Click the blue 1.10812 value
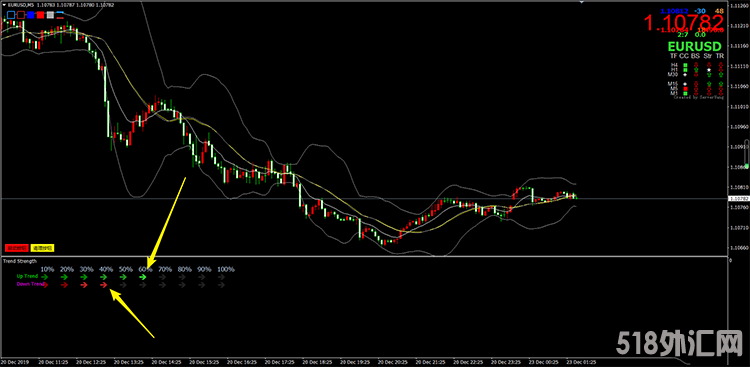 coord(674,11)
